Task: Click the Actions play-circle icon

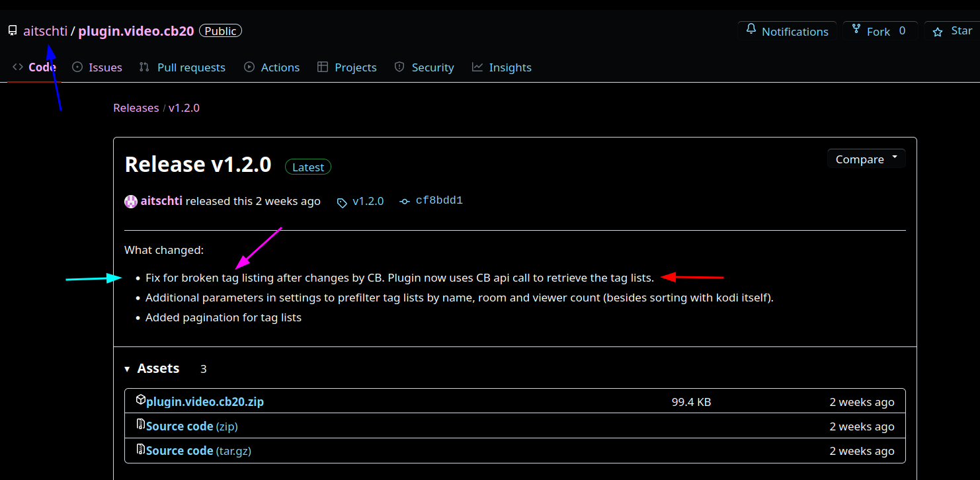Action: pos(249,67)
